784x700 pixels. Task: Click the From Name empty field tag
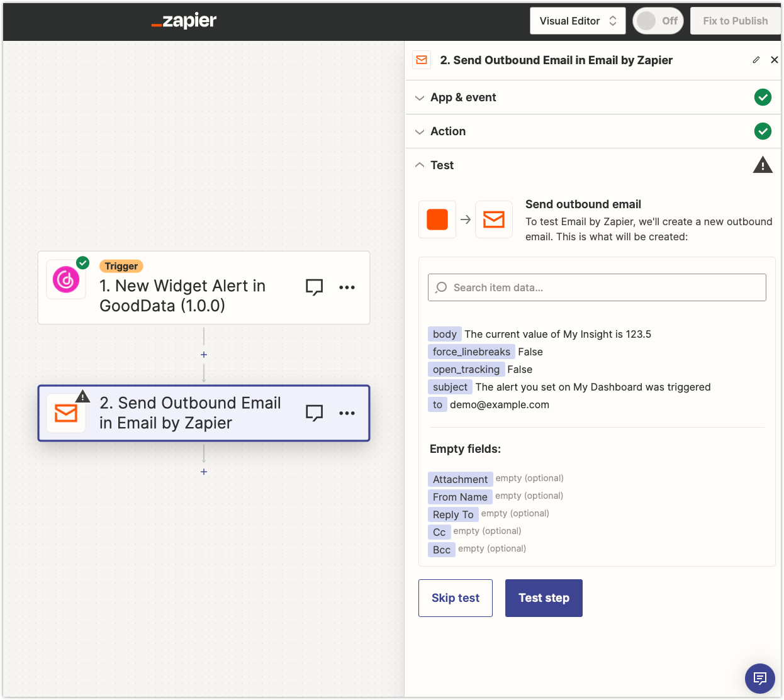[x=460, y=497]
